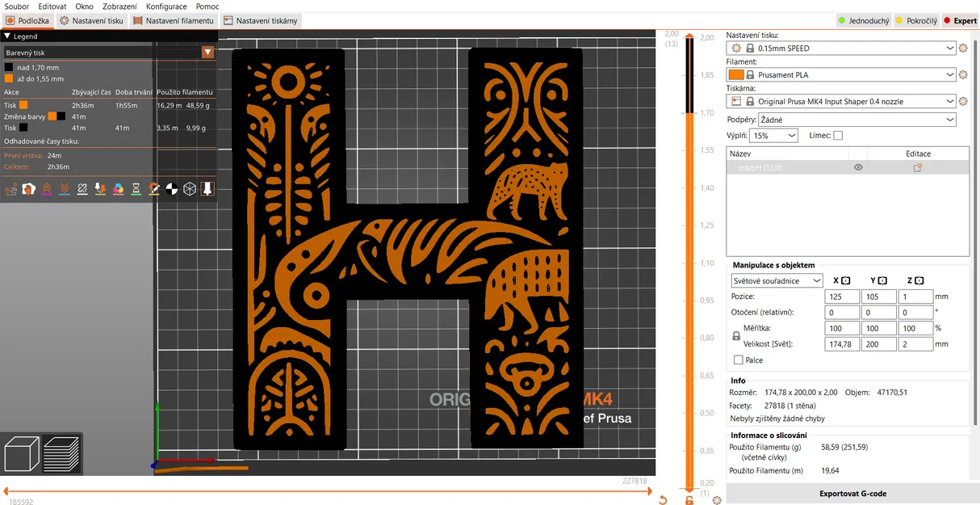Toggle seams broken-link icon in legend
The height and width of the screenshot is (505, 980).
(82, 188)
